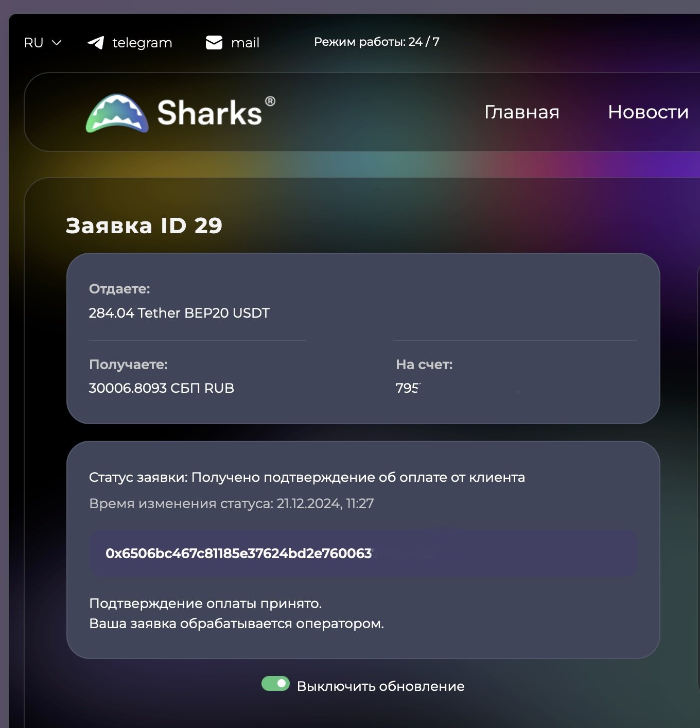Image resolution: width=700 pixels, height=728 pixels.
Task: Click the Sharks brand name text
Action: click(210, 113)
